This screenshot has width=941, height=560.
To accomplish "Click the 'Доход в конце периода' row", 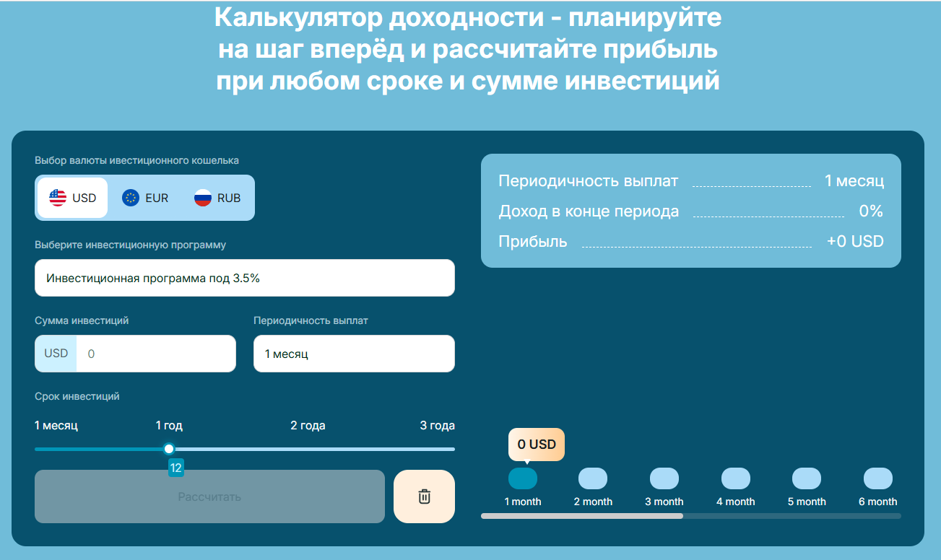I will click(691, 211).
